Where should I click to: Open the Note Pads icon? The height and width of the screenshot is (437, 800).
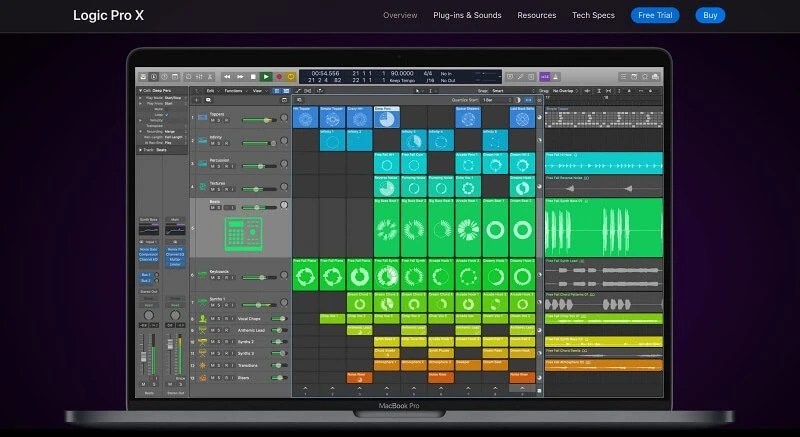(634, 76)
